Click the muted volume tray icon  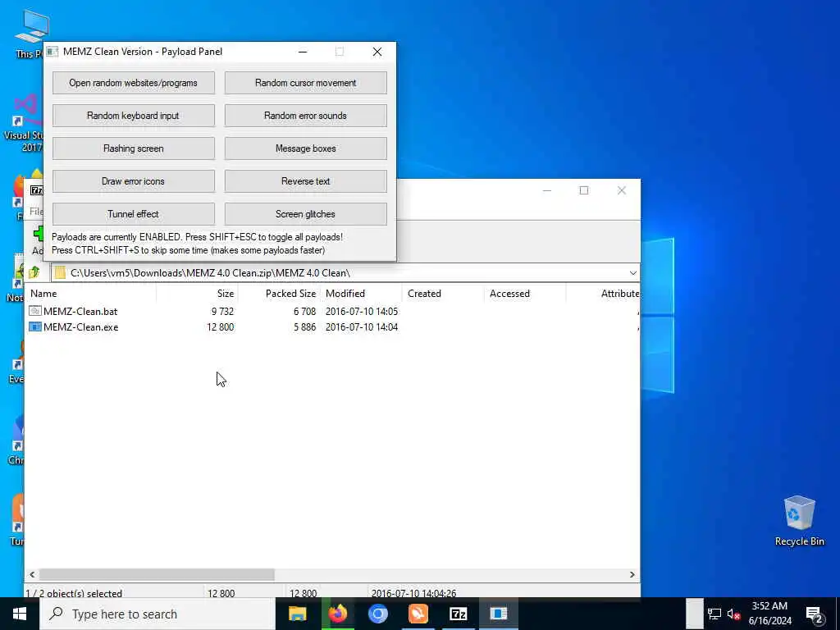[734, 614]
